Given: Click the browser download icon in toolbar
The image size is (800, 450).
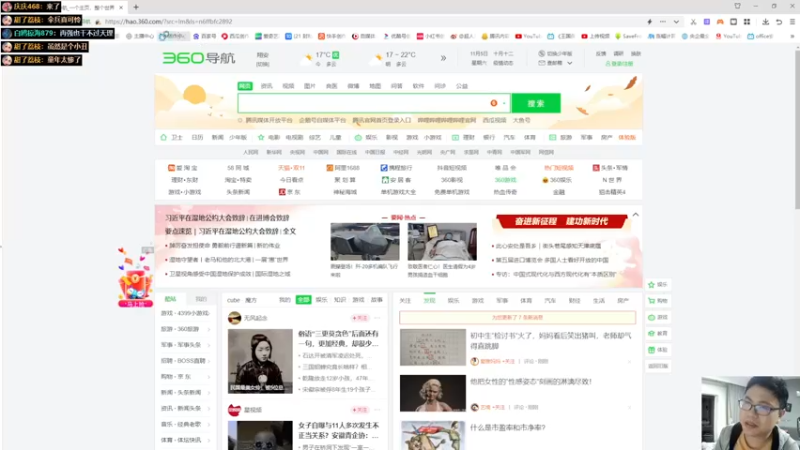Looking at the screenshot, I should (x=765, y=22).
